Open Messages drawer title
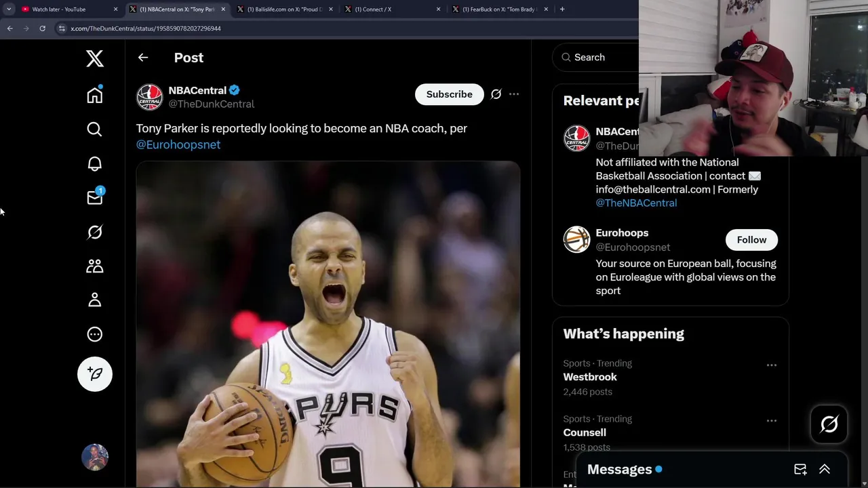868x488 pixels. tap(619, 469)
